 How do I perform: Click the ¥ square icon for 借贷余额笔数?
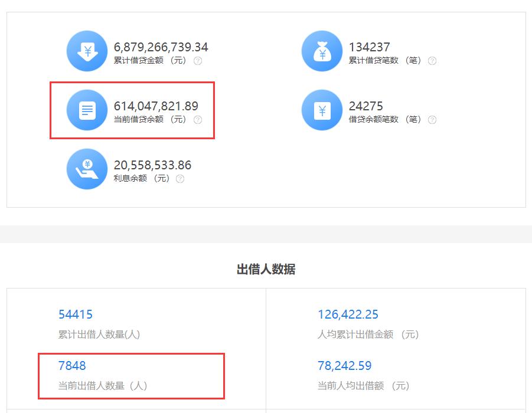pos(322,110)
